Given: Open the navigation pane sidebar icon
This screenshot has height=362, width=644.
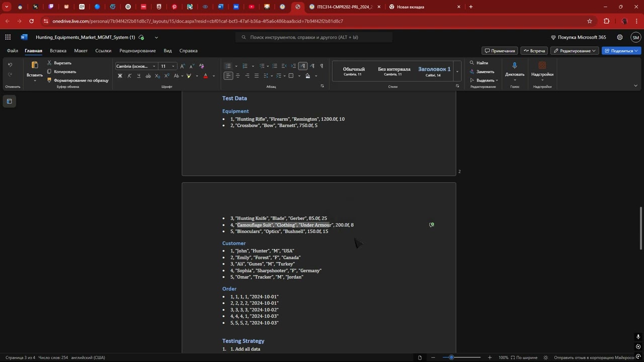Looking at the screenshot, I should point(9,102).
